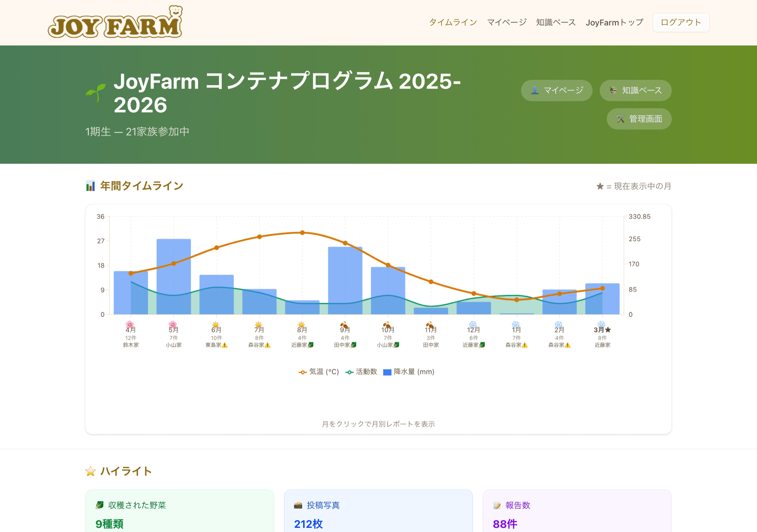Select the 9月 month label
757x532 pixels.
345,330
